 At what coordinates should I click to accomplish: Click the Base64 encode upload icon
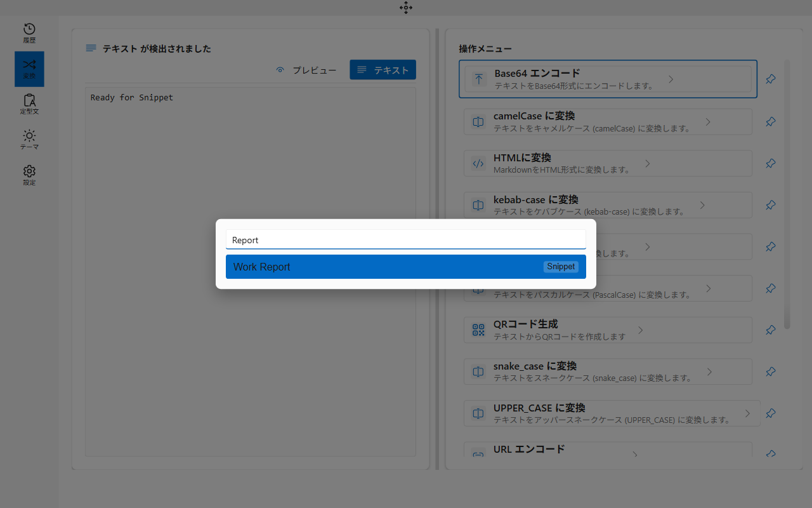coord(478,77)
